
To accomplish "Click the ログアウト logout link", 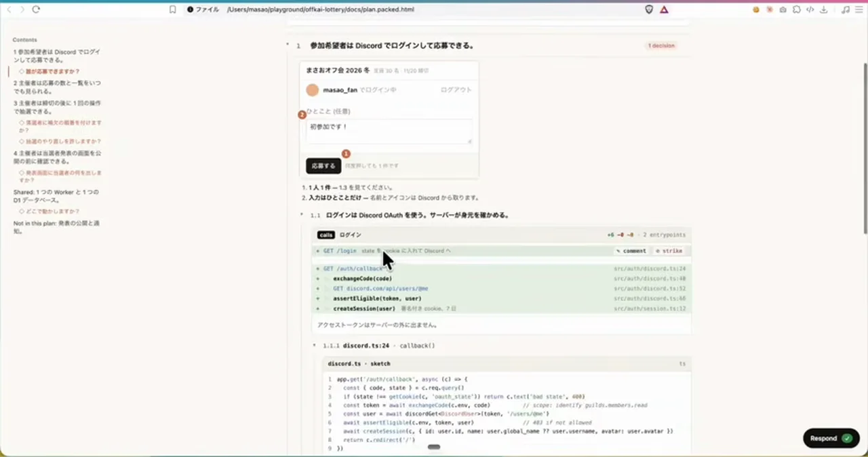I will (456, 90).
